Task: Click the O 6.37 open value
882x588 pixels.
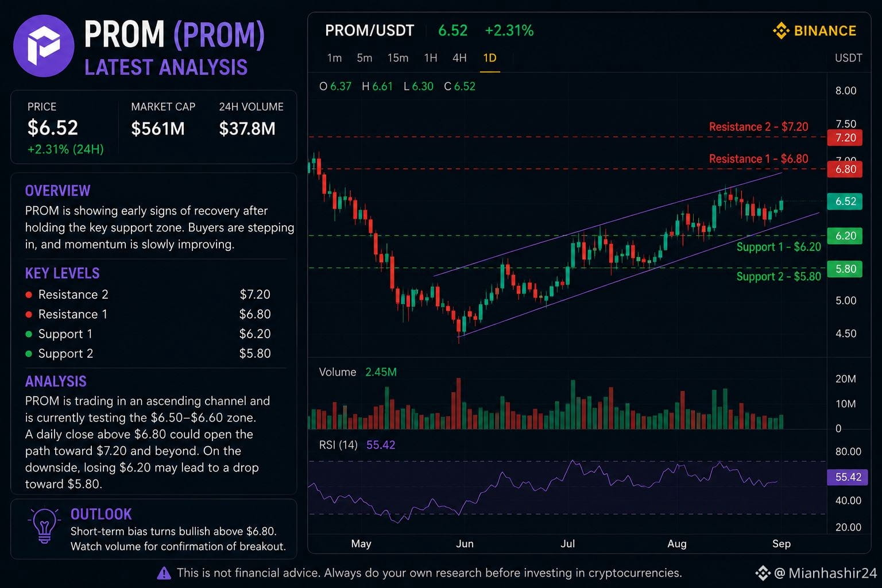Action: point(335,87)
